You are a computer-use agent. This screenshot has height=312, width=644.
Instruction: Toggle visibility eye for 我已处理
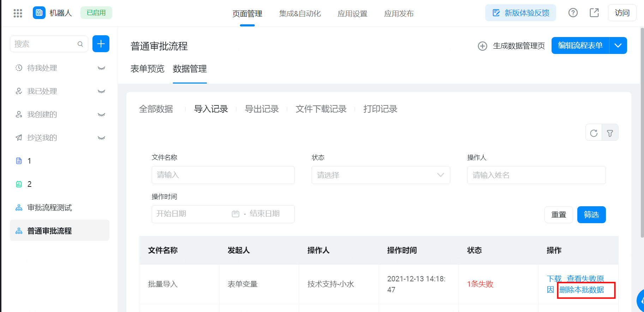(x=101, y=91)
